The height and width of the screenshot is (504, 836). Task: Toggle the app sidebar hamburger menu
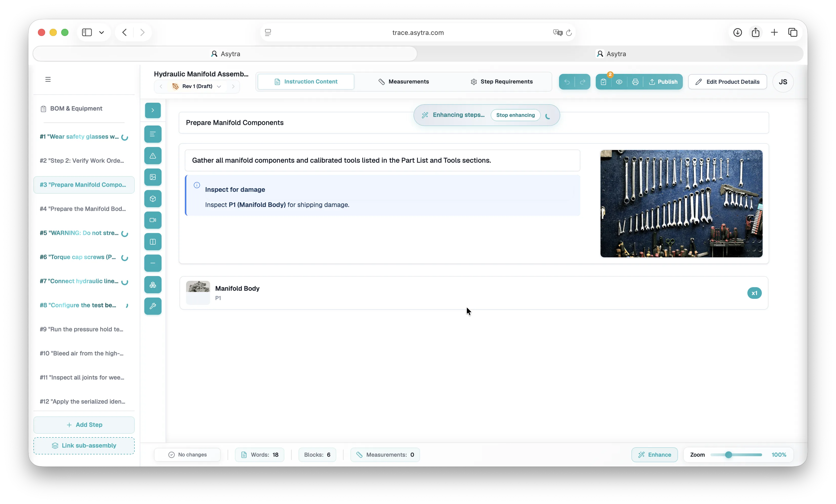point(48,79)
